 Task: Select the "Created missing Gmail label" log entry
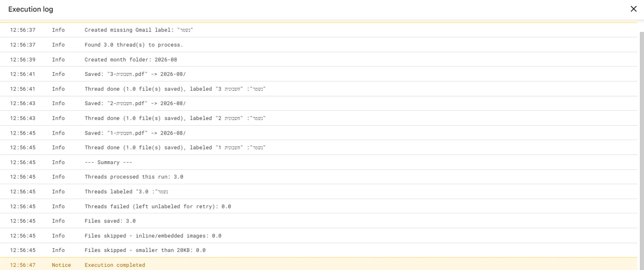click(319, 30)
